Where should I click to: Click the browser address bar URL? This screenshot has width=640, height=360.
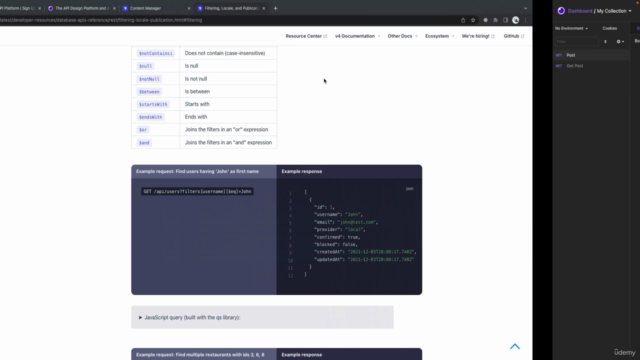click(101, 20)
